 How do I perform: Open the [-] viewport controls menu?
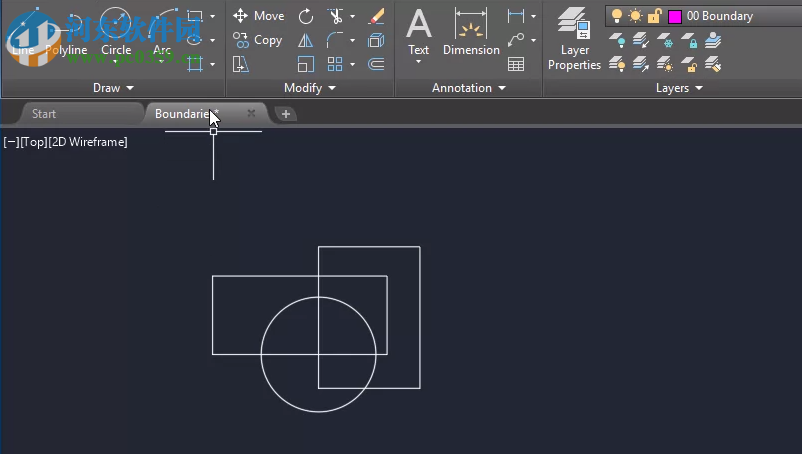(x=11, y=142)
